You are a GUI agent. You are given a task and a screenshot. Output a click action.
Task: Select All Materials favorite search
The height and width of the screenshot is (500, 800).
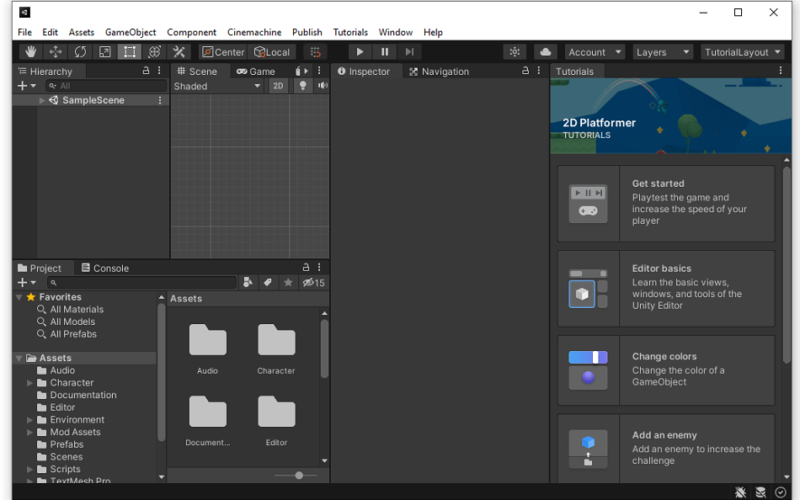[77, 309]
